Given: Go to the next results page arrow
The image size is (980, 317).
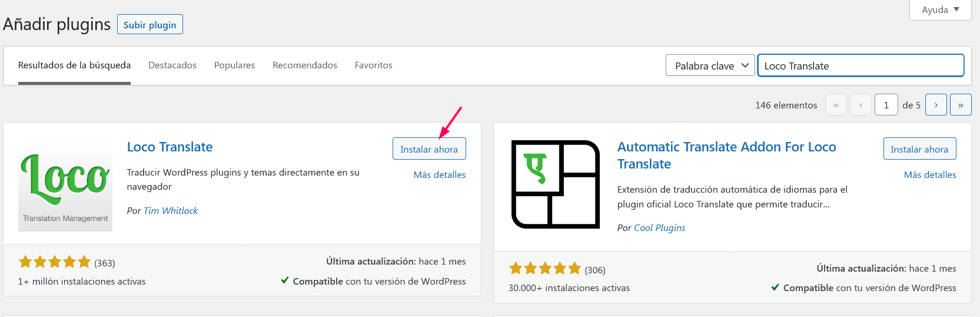Looking at the screenshot, I should pyautogui.click(x=936, y=105).
